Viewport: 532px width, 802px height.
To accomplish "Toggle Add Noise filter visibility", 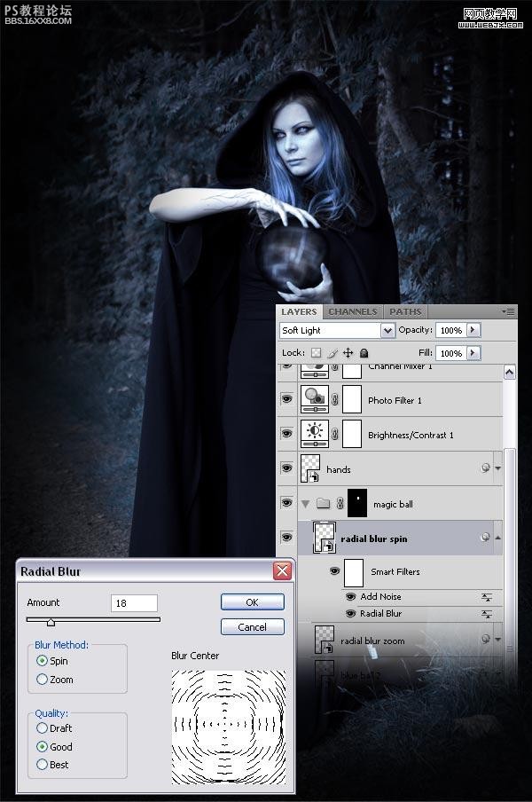I will 350,597.
